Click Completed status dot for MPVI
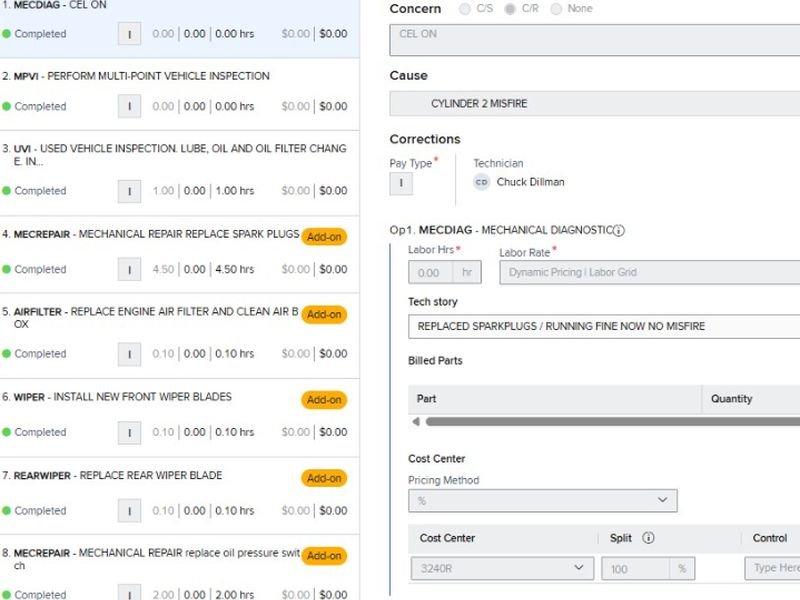 pyautogui.click(x=7, y=106)
